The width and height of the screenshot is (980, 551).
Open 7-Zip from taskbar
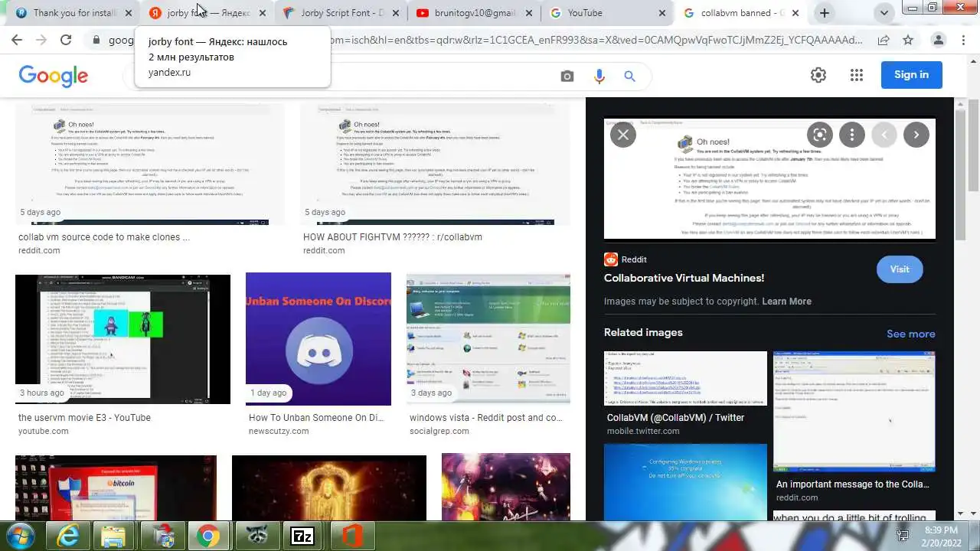302,536
